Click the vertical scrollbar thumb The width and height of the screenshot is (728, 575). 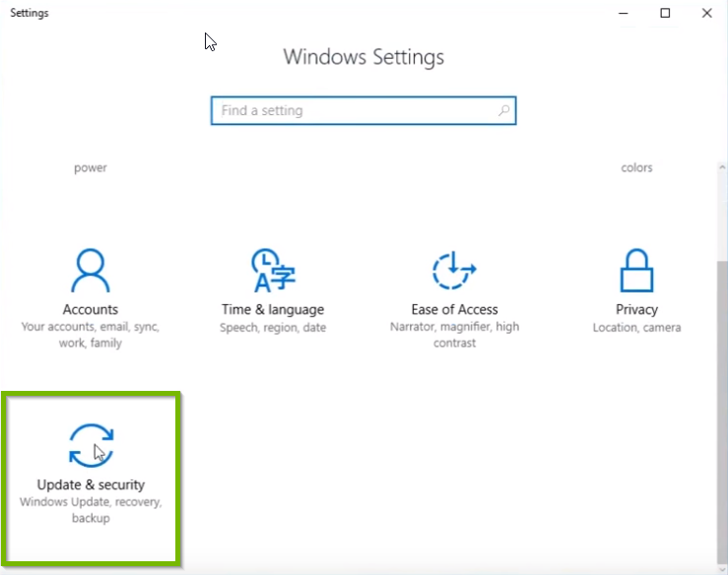(x=722, y=411)
